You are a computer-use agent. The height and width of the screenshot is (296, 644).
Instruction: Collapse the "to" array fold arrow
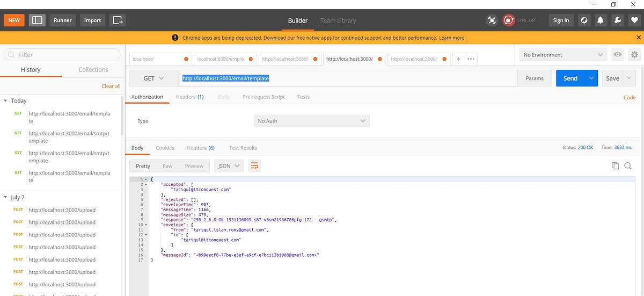point(145,235)
